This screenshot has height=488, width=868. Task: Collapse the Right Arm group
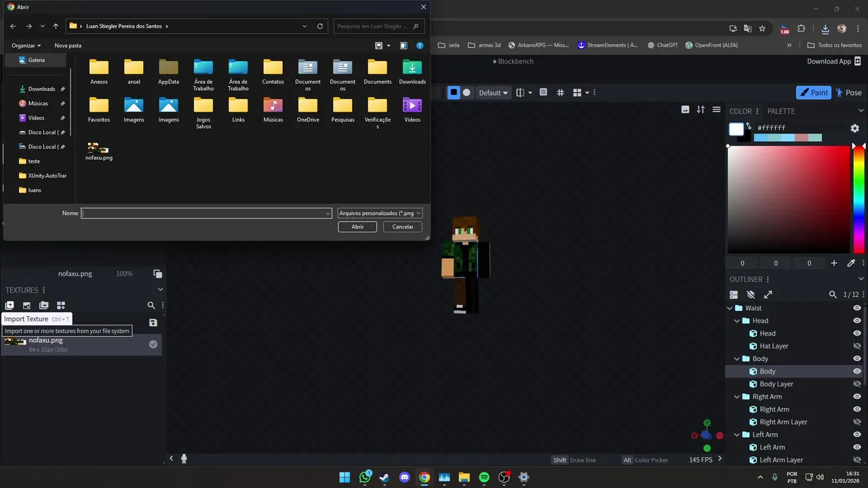click(x=737, y=396)
